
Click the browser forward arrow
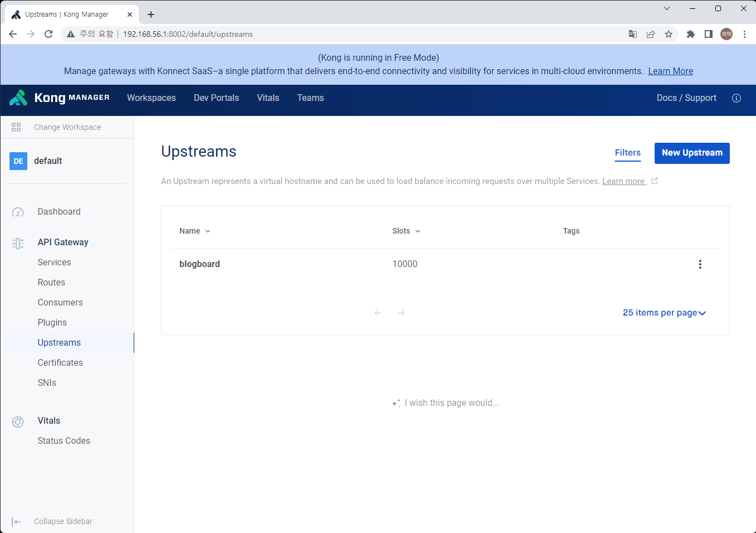click(31, 34)
